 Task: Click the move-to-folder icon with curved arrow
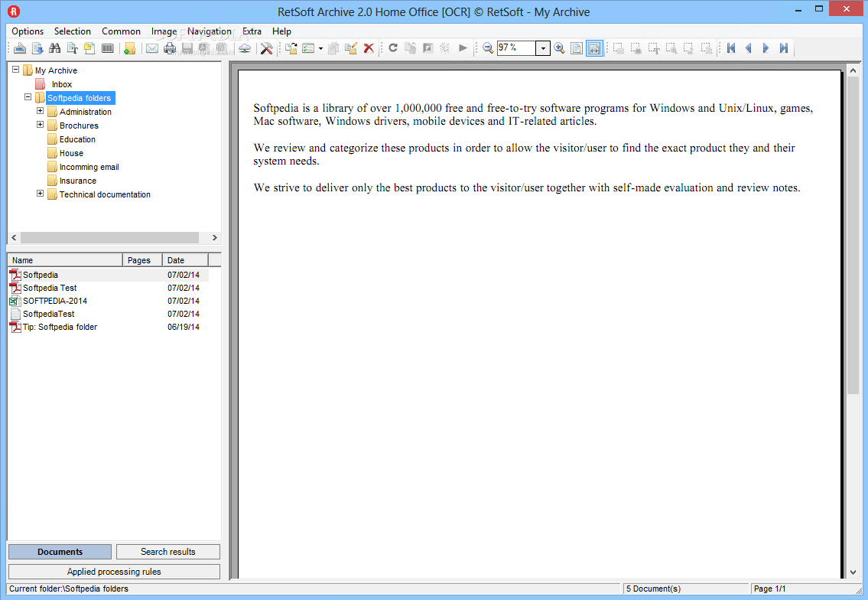point(291,48)
